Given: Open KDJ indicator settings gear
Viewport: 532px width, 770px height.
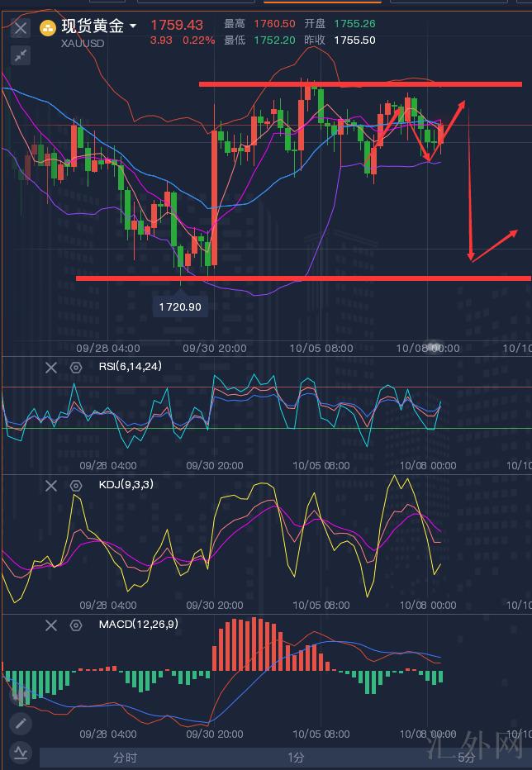Looking at the screenshot, I should point(76,486).
